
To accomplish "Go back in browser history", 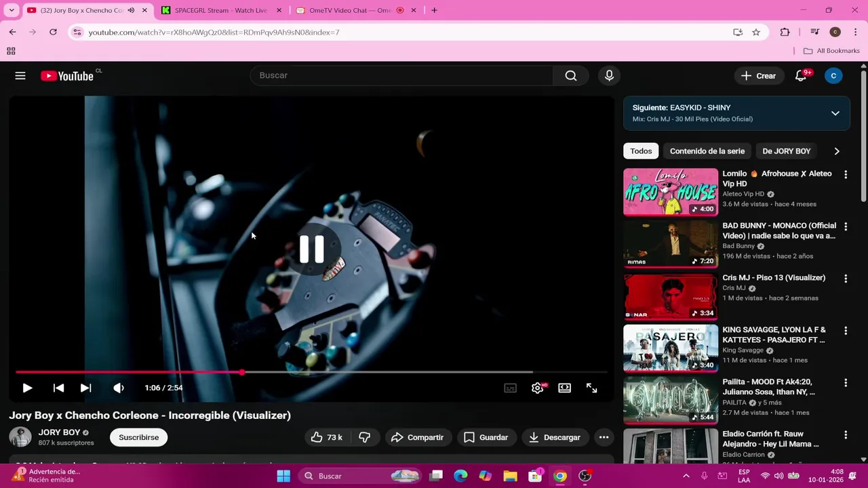I will pos(12,32).
